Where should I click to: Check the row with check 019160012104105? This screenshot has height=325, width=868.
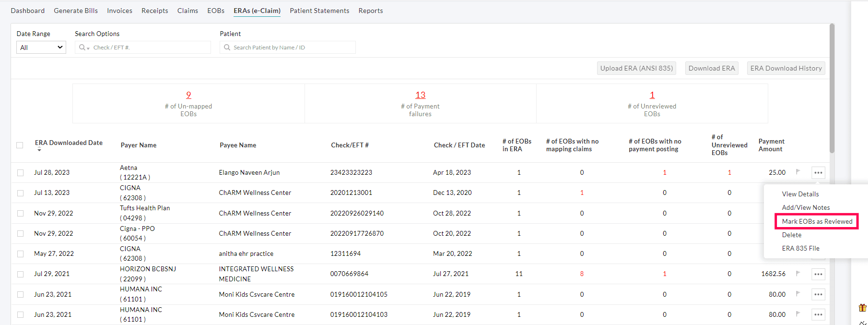coord(20,294)
